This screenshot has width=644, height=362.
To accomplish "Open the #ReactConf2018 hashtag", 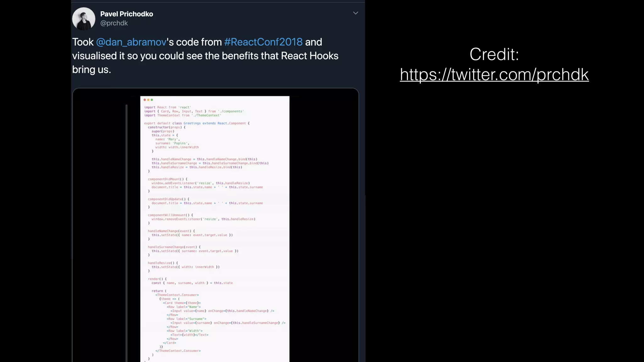I will point(263,42).
